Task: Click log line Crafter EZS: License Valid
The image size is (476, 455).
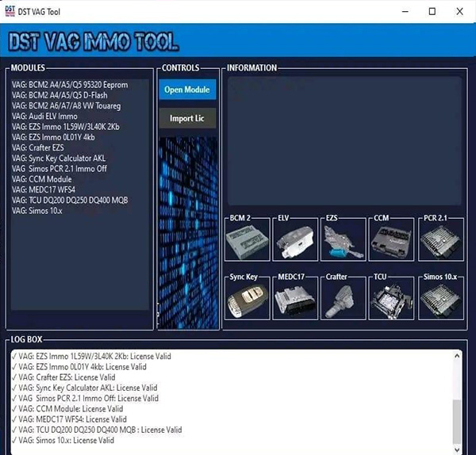Action: point(63,377)
